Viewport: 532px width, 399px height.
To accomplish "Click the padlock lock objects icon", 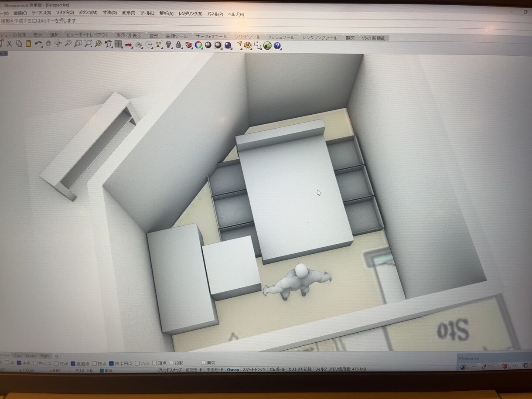I will tap(179, 44).
